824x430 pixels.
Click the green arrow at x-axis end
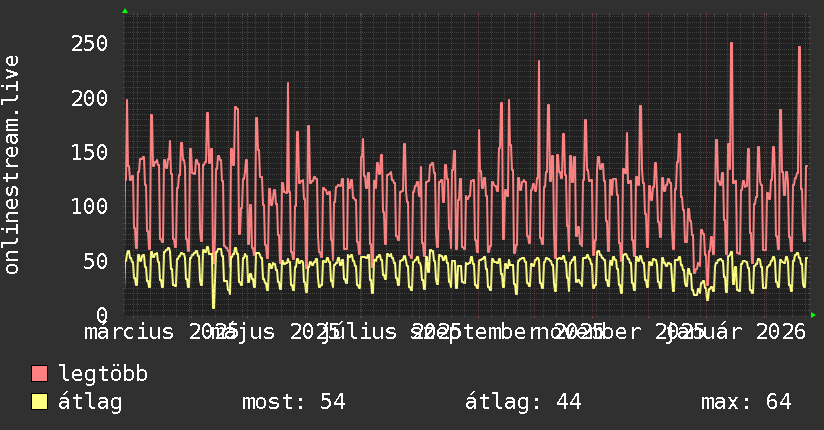(813, 315)
